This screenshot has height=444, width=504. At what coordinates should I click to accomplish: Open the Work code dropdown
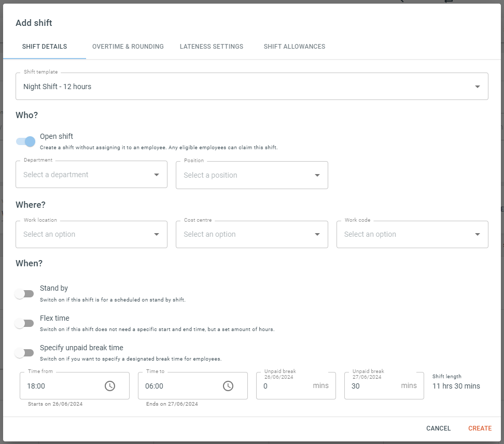[x=412, y=234]
